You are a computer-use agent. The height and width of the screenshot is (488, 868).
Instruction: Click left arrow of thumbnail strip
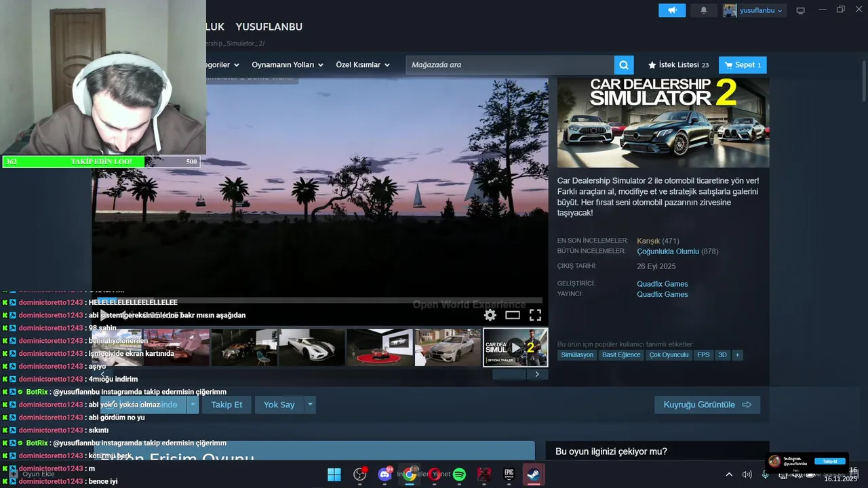102,374
